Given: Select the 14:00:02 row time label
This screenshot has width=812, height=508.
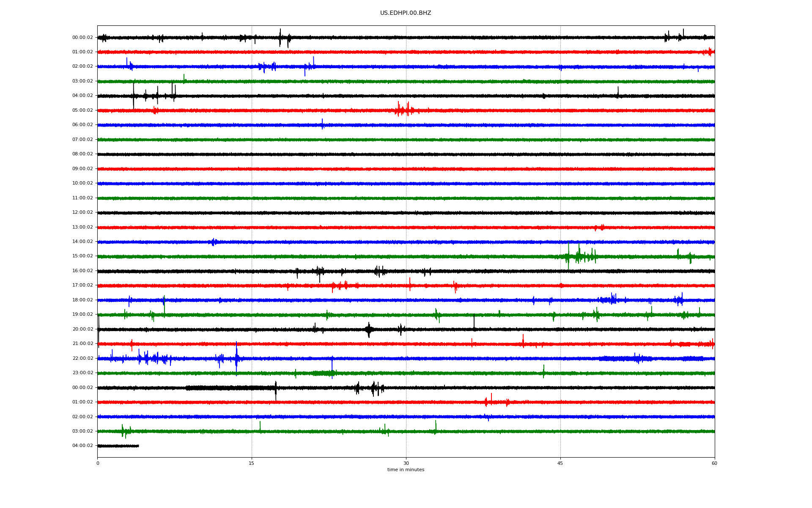Looking at the screenshot, I should click(82, 242).
